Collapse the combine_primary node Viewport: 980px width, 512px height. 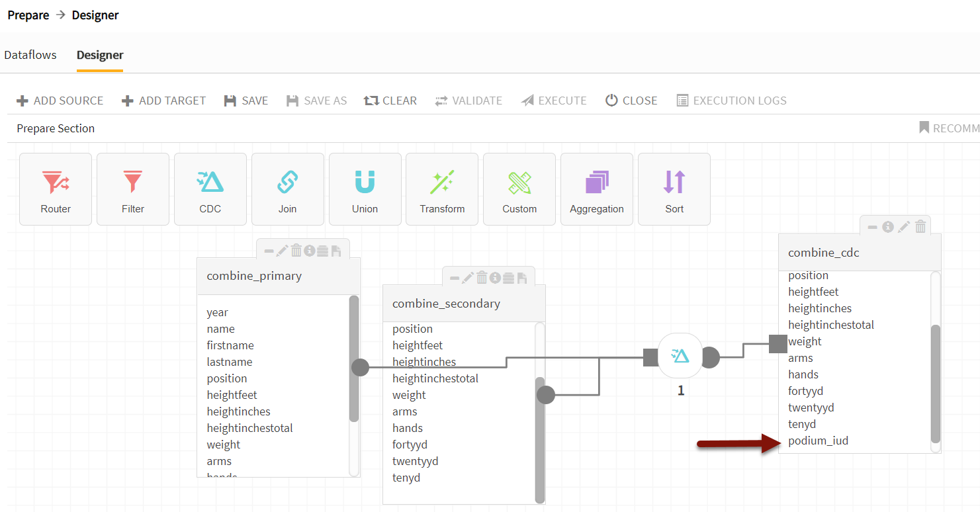(x=267, y=249)
